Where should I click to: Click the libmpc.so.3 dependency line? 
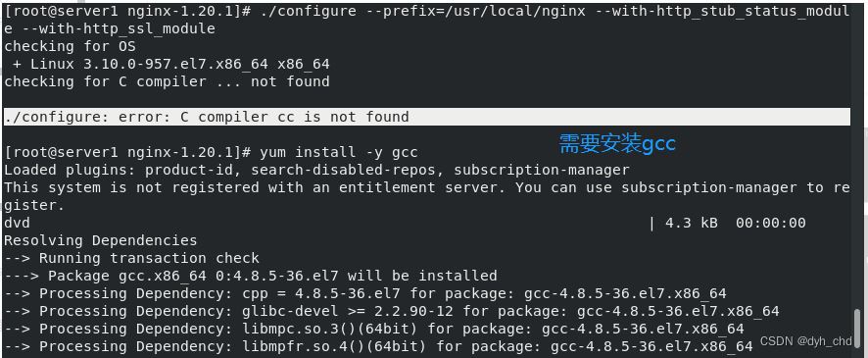click(374, 330)
